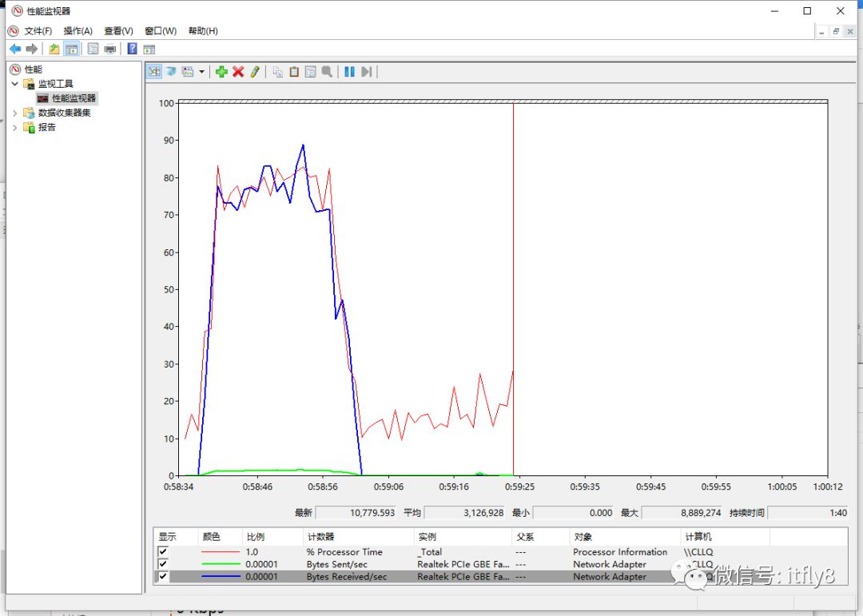This screenshot has width=863, height=616.
Task: Click the blue Back arrow
Action: (x=15, y=49)
